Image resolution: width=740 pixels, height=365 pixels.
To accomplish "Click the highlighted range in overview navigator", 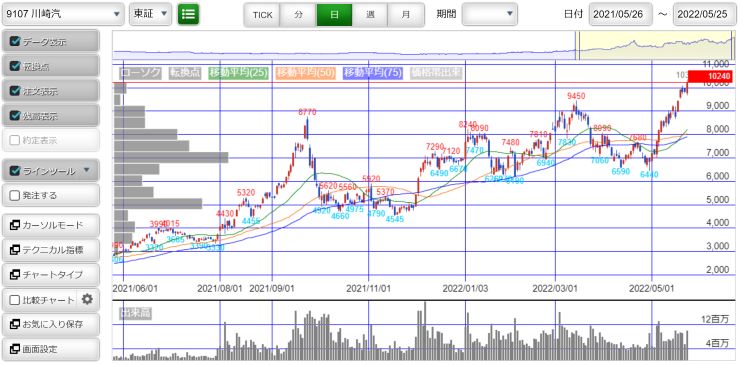I will point(656,46).
